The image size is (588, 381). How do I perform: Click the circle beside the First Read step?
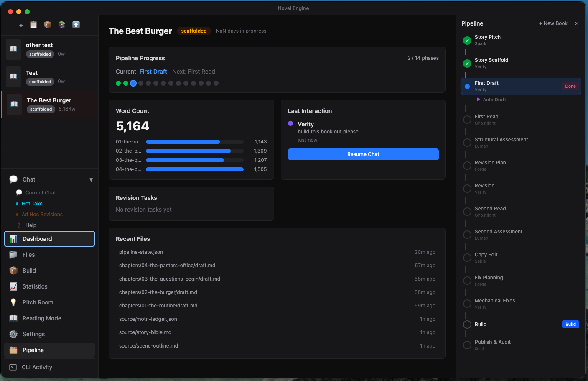(467, 120)
